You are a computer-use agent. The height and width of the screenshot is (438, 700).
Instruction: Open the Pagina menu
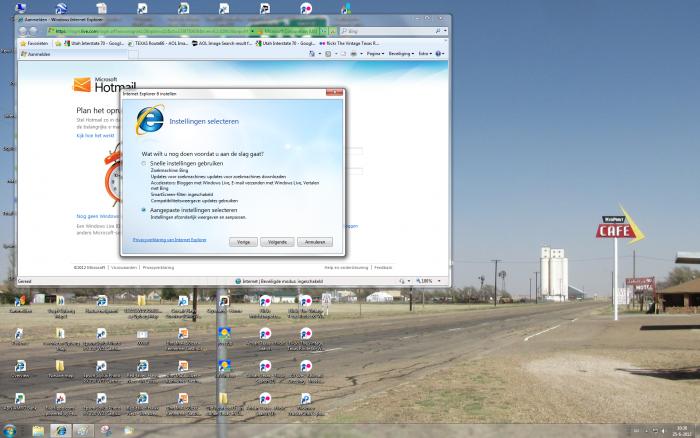375,54
